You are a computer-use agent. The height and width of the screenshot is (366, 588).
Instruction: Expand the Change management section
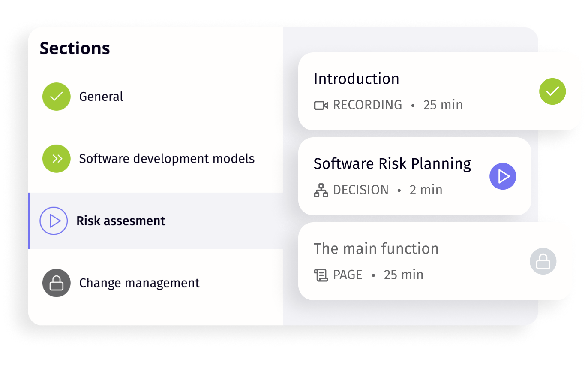[x=139, y=283]
